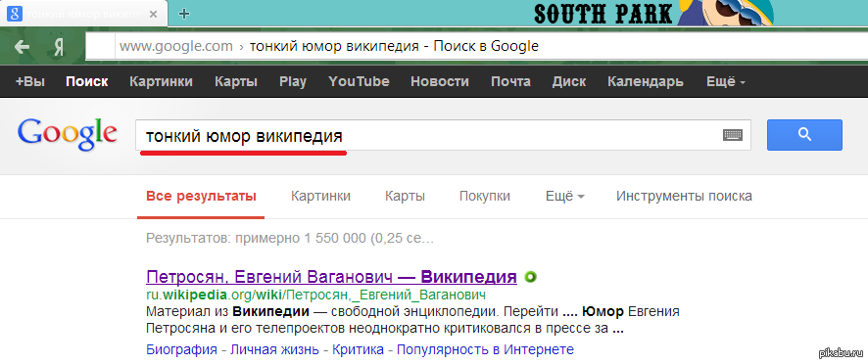Image resolution: width=868 pixels, height=364 pixels.
Task: Open YouTube from the top black bar
Action: pos(359,82)
